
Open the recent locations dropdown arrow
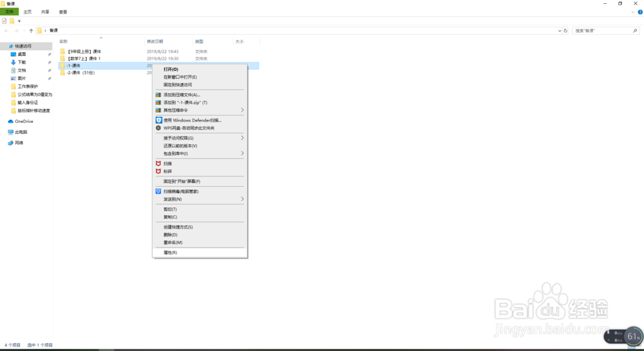23,31
